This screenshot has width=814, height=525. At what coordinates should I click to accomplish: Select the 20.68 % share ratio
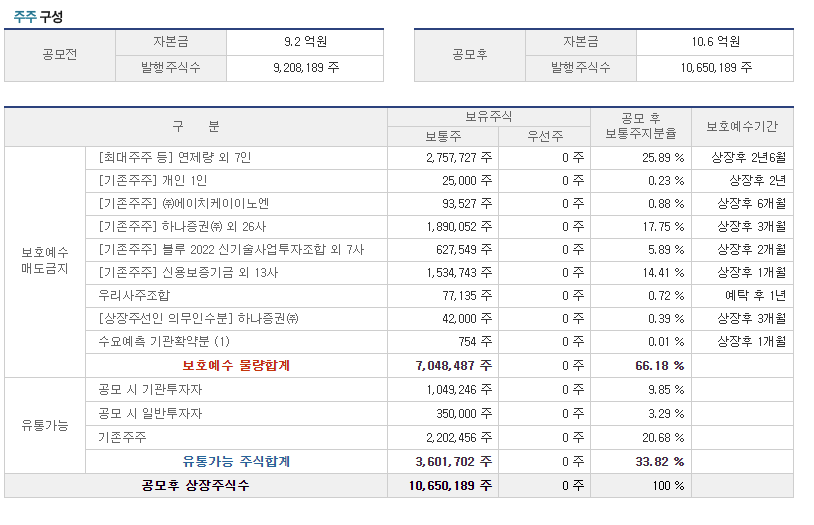[641, 438]
